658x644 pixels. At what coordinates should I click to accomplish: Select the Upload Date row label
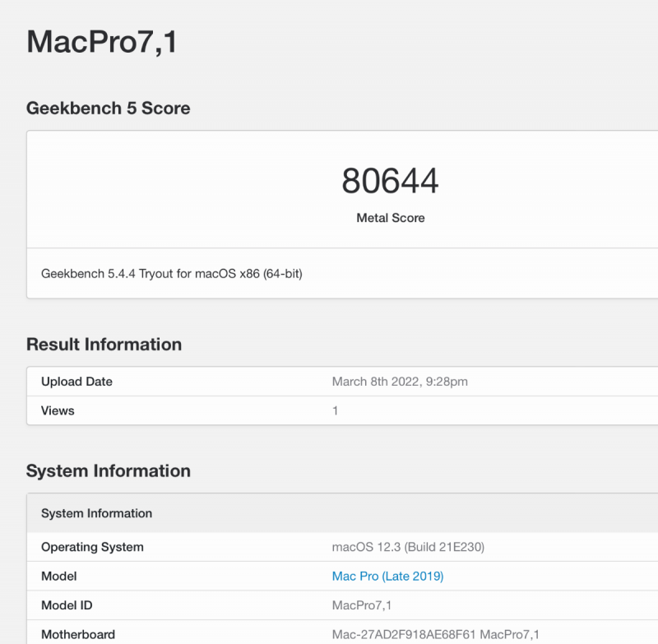pyautogui.click(x=76, y=382)
